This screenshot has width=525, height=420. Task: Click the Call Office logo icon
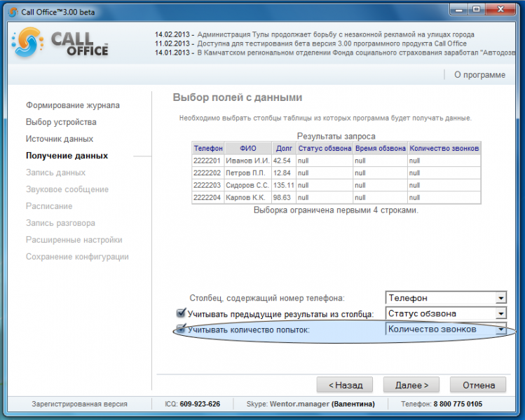coord(28,43)
